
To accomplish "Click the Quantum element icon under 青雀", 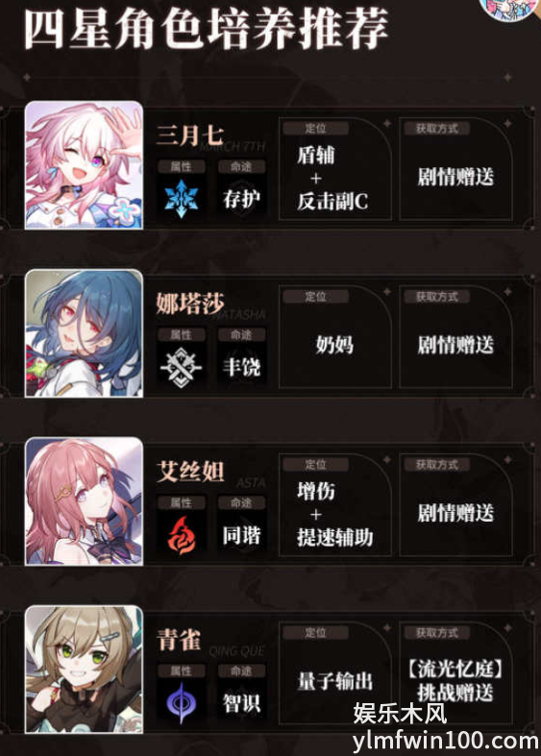I will pyautogui.click(x=182, y=703).
